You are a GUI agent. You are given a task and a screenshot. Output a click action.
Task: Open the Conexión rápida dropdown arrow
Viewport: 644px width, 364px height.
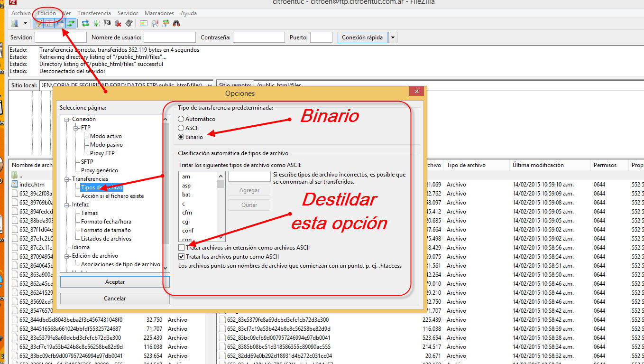393,37
